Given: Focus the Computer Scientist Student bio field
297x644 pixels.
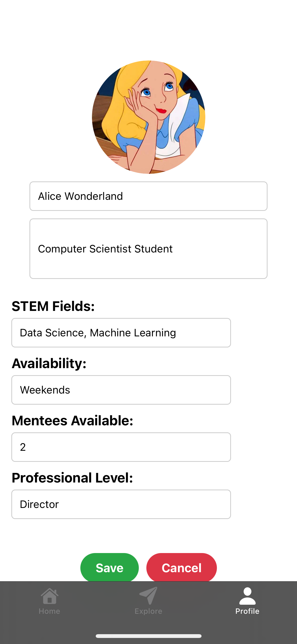Looking at the screenshot, I should click(148, 249).
